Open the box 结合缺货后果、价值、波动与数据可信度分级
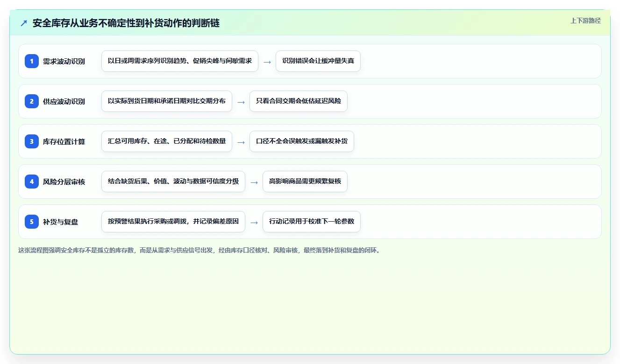 tap(173, 182)
